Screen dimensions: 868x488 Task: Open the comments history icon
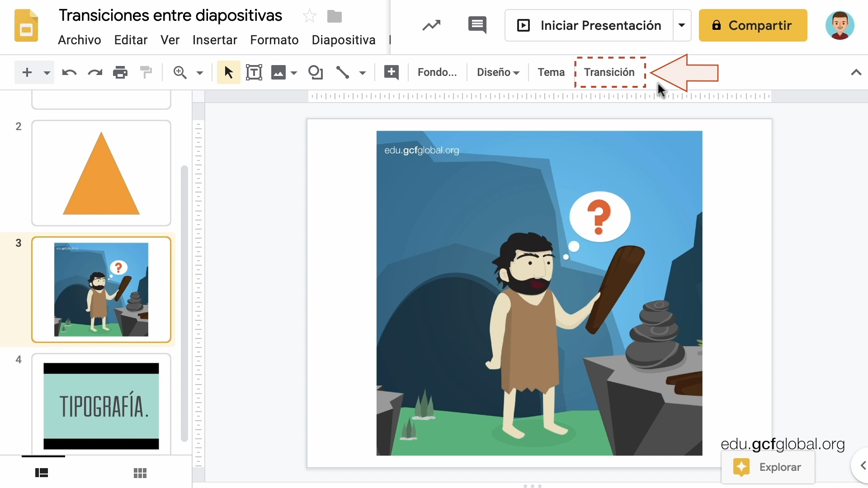coord(477,25)
